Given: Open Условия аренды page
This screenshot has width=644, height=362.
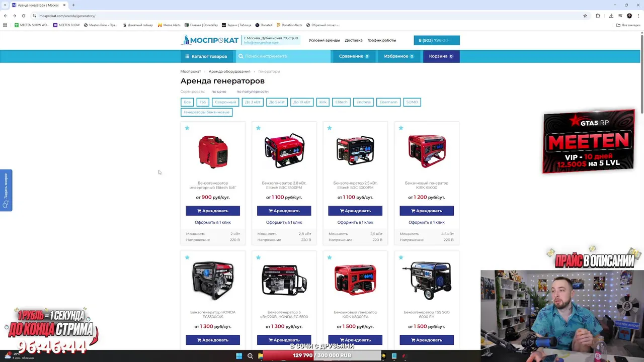Looking at the screenshot, I should [x=325, y=40].
